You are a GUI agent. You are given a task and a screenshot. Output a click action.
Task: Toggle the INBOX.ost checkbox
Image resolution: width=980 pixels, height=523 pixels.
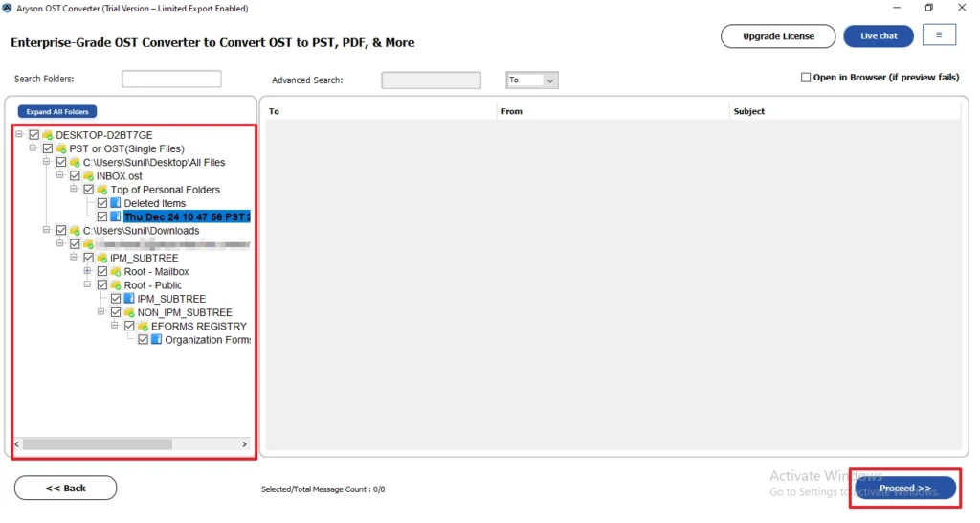tap(75, 176)
